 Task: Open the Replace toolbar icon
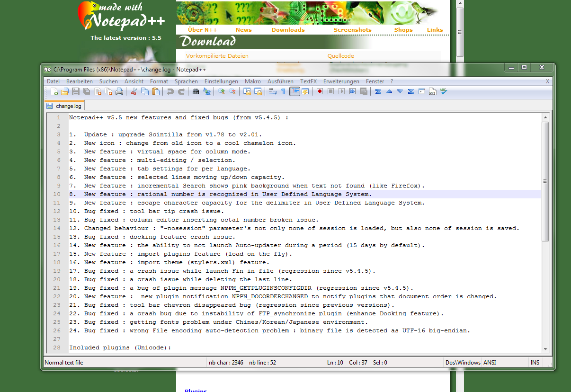coord(207,91)
